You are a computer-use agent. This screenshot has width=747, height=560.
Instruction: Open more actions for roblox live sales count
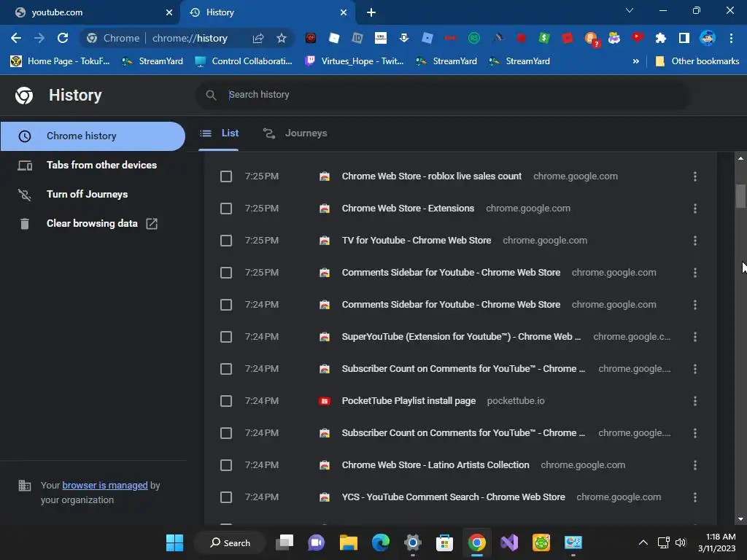[x=695, y=176]
